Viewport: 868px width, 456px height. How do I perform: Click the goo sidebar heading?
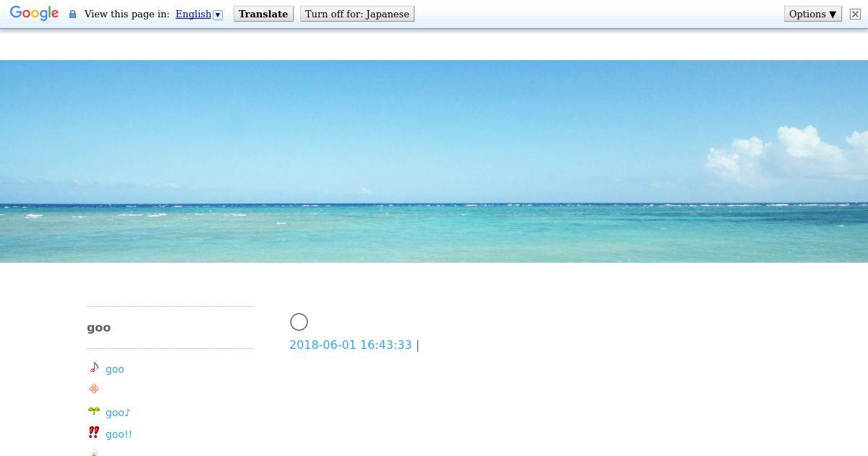point(98,328)
